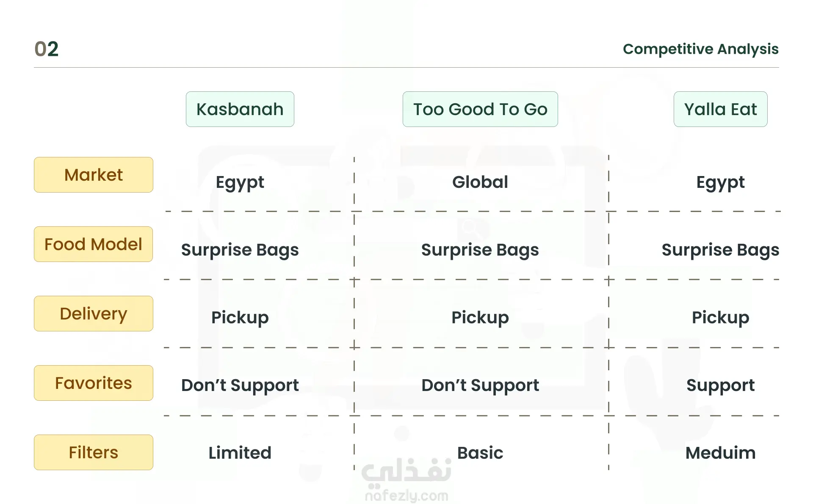813x504 pixels.
Task: Click the Limited filters cell
Action: (240, 453)
